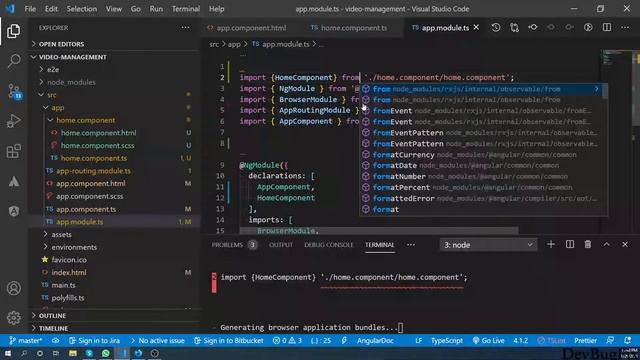Split the editor to the right
The width and height of the screenshot is (640, 360).
[607, 27]
